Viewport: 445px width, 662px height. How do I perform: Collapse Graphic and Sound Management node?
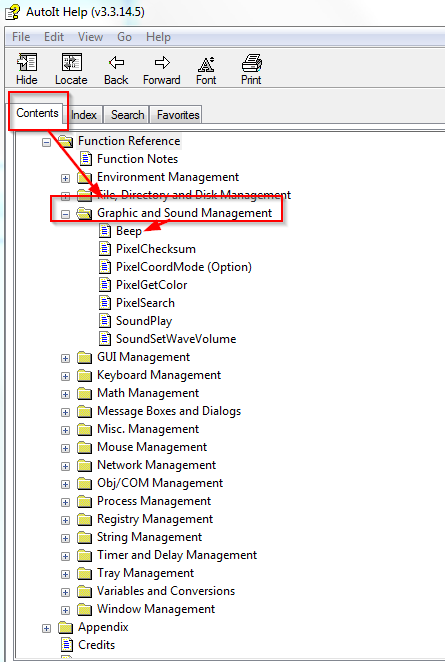pos(65,214)
